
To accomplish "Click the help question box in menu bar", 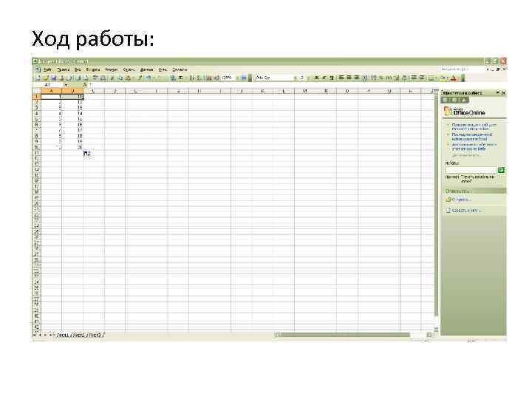I will tap(462, 69).
